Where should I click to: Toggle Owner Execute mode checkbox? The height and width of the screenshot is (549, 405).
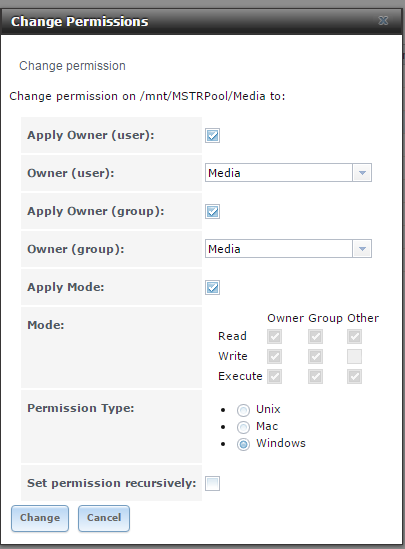point(274,376)
